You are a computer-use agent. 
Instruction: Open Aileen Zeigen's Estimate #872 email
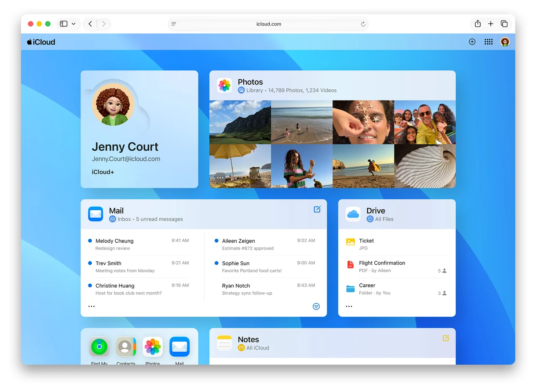point(265,244)
